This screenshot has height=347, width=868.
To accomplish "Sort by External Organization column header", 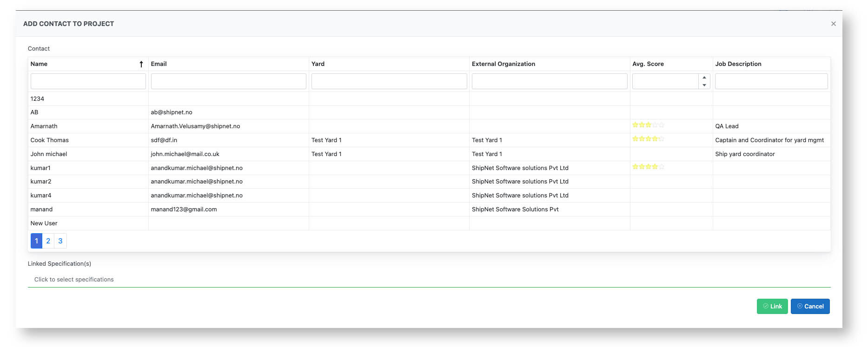I will click(x=504, y=64).
